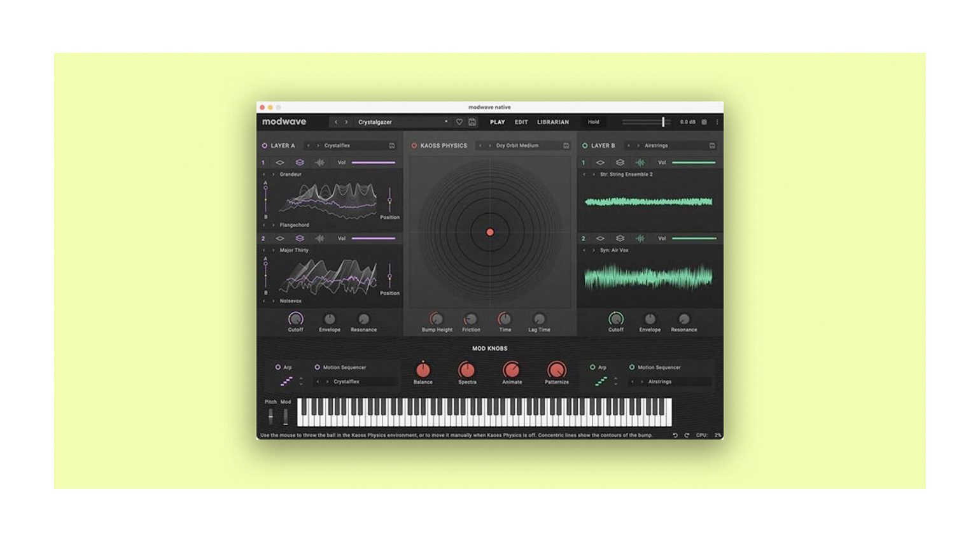The image size is (980, 541).
Task: Adjust the master volume slider near 0.0 dB
Action: [x=646, y=122]
